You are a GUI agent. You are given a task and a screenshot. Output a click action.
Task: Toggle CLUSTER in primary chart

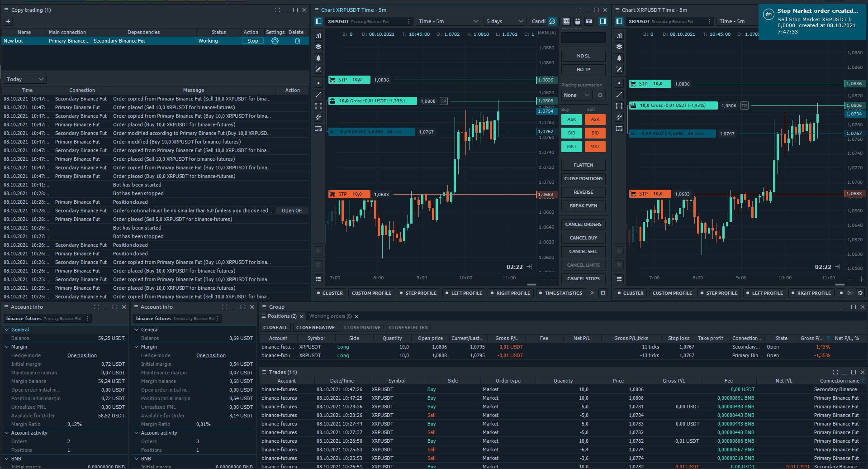pos(330,293)
